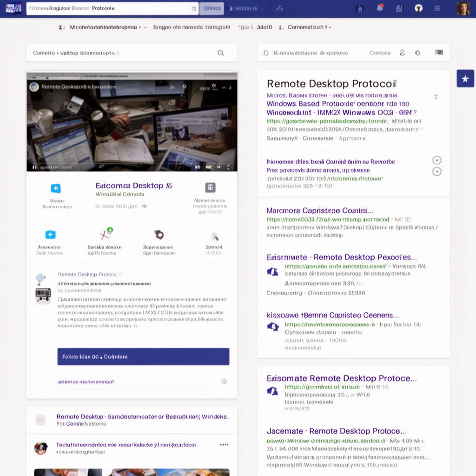This screenshot has width=476, height=476.
Task: Click the dark gear camera icon in the icon row
Action: tap(159, 234)
